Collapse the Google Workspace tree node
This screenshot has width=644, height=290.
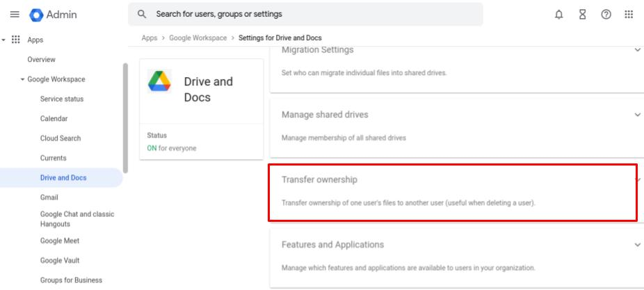(22, 79)
